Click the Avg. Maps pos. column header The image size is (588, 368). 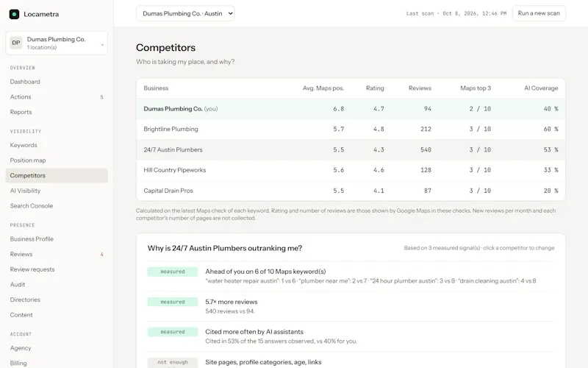[x=323, y=88]
